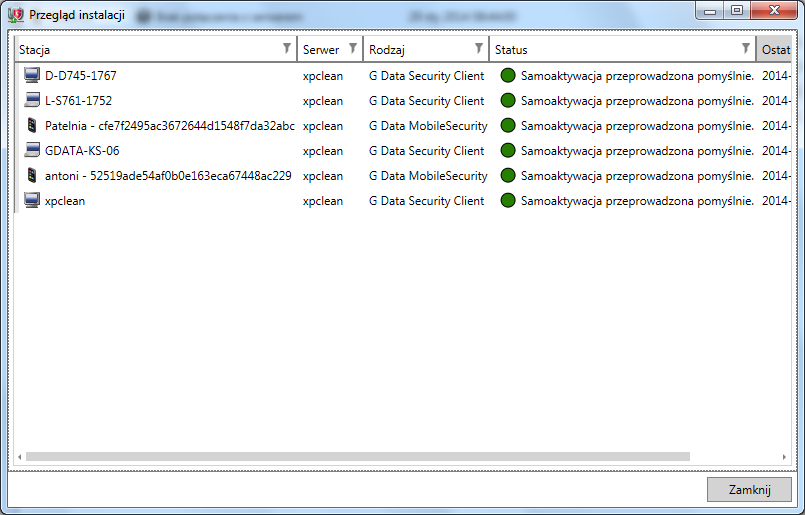Select station name D-D745-1767
Viewport: 805px width, 515px height.
pyautogui.click(x=81, y=75)
